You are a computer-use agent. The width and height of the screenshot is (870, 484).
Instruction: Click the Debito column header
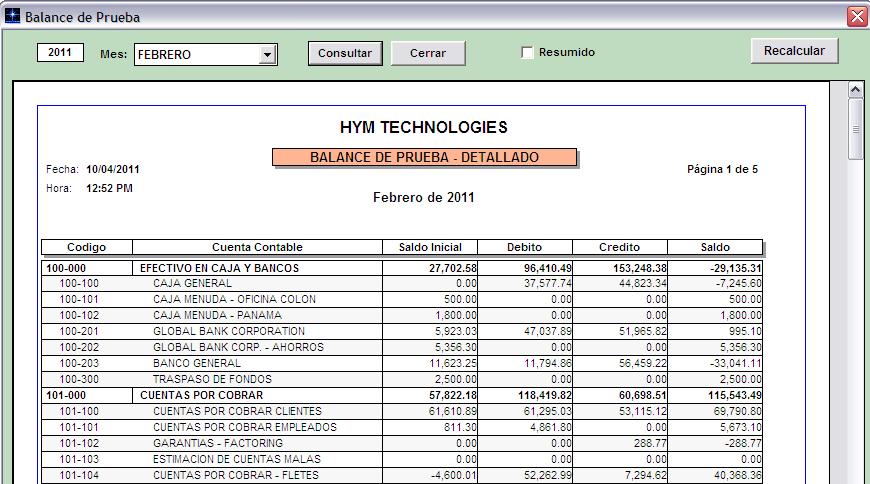525,247
